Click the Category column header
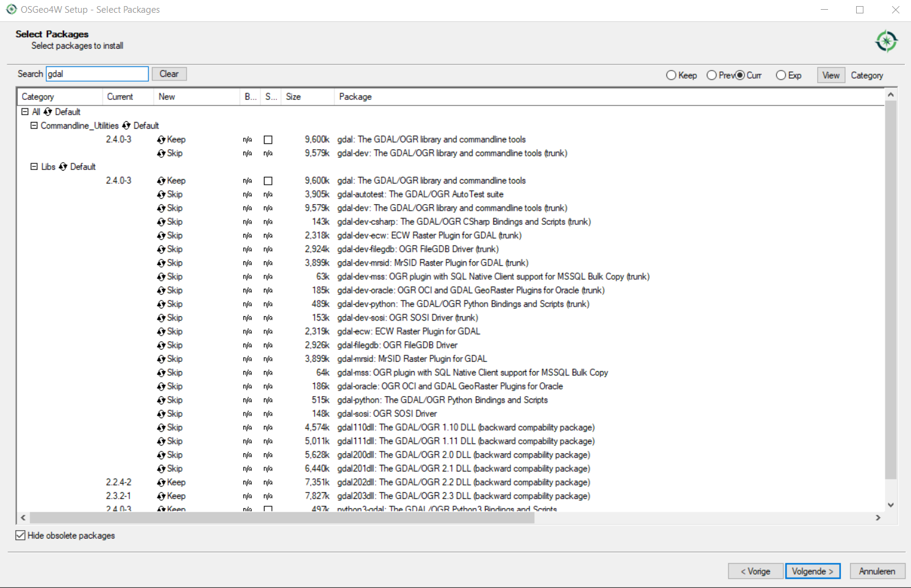 coord(59,97)
